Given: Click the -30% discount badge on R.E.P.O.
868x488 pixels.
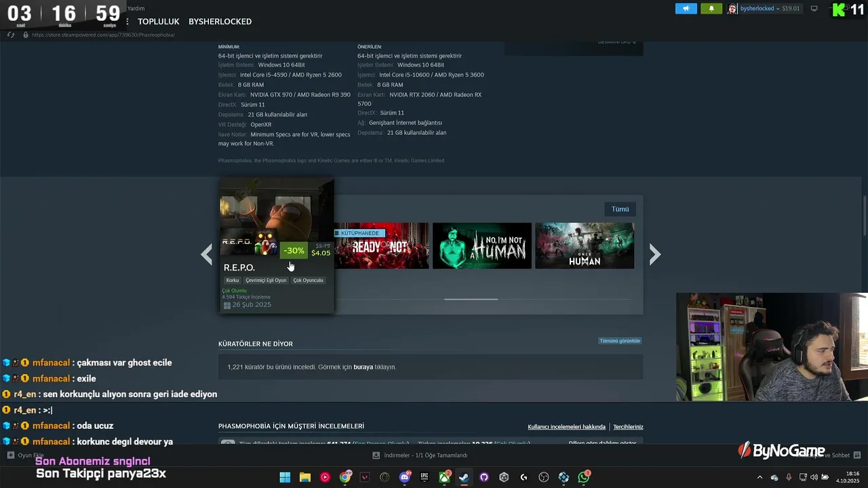Looking at the screenshot, I should 294,251.
